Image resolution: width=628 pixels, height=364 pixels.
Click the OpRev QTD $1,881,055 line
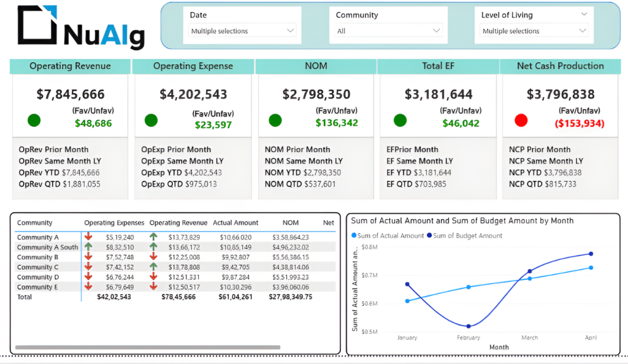click(59, 184)
